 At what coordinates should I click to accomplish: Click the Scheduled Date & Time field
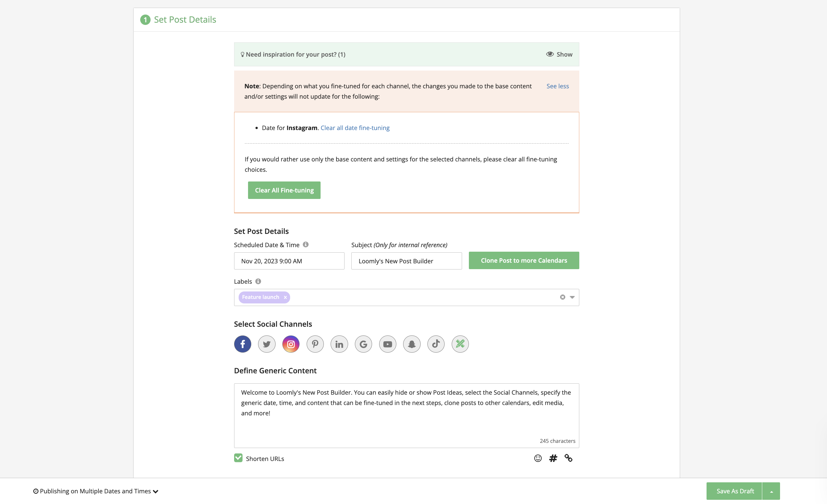coord(289,261)
